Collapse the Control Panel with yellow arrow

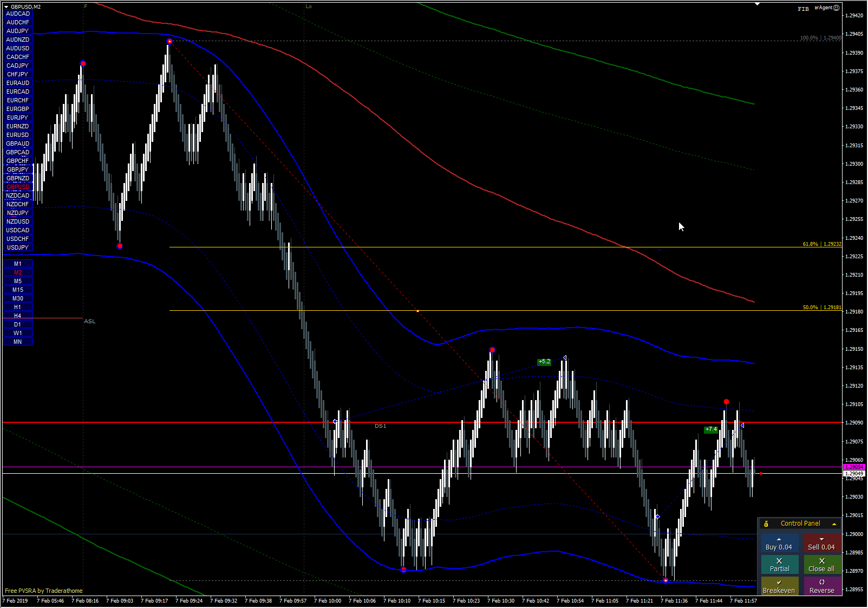point(834,524)
